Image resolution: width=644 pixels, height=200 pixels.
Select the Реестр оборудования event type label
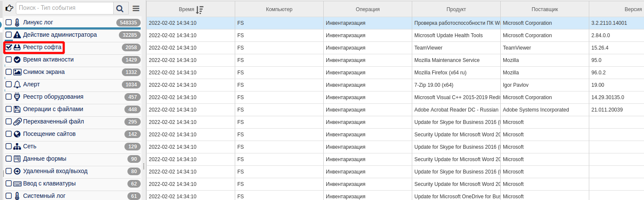click(x=53, y=97)
